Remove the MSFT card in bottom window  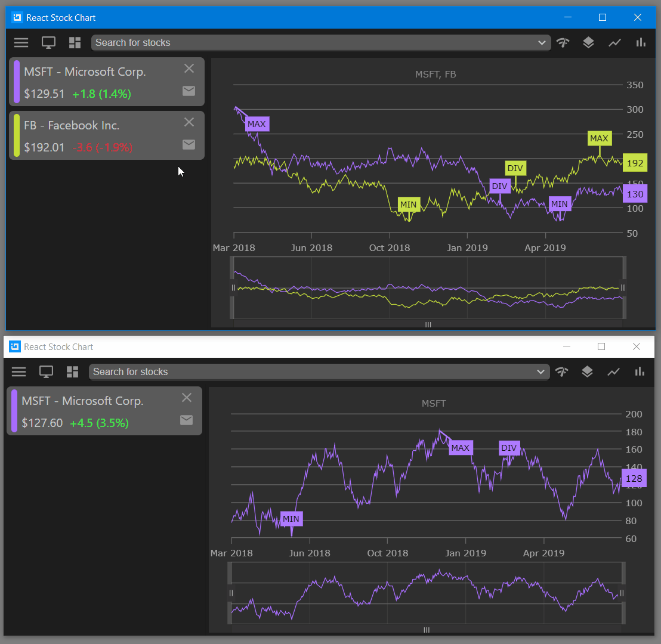[x=186, y=397]
